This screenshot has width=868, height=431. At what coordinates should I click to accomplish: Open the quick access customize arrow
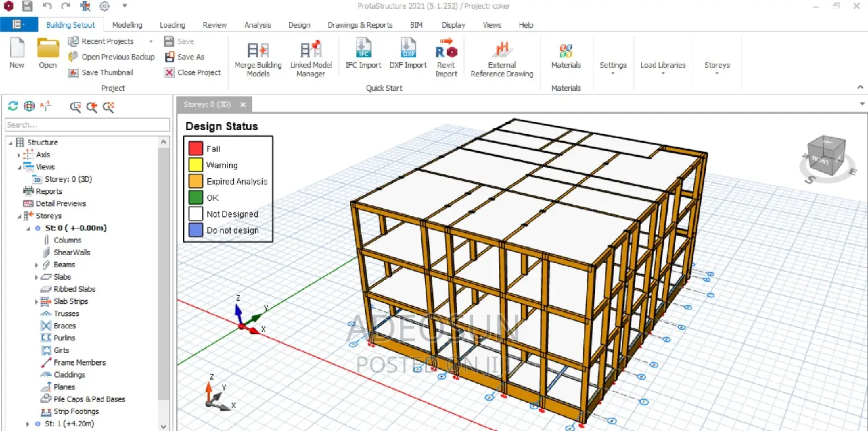tap(124, 6)
